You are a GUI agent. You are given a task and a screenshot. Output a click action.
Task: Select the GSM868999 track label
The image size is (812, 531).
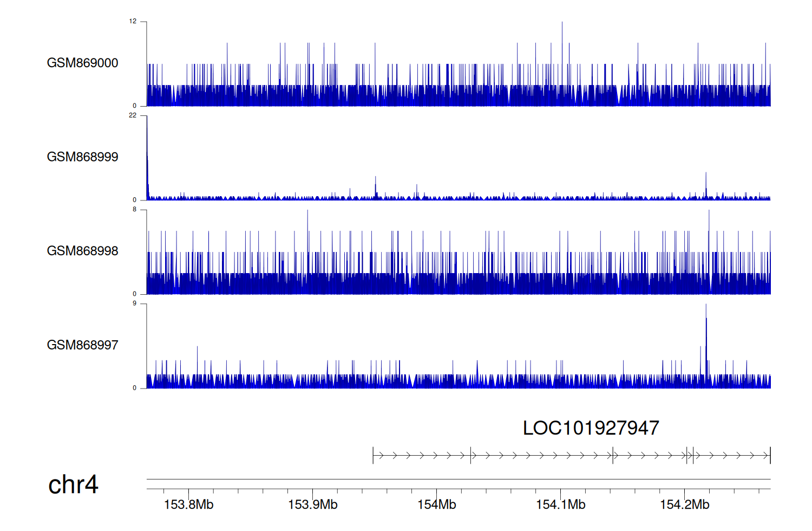point(82,157)
